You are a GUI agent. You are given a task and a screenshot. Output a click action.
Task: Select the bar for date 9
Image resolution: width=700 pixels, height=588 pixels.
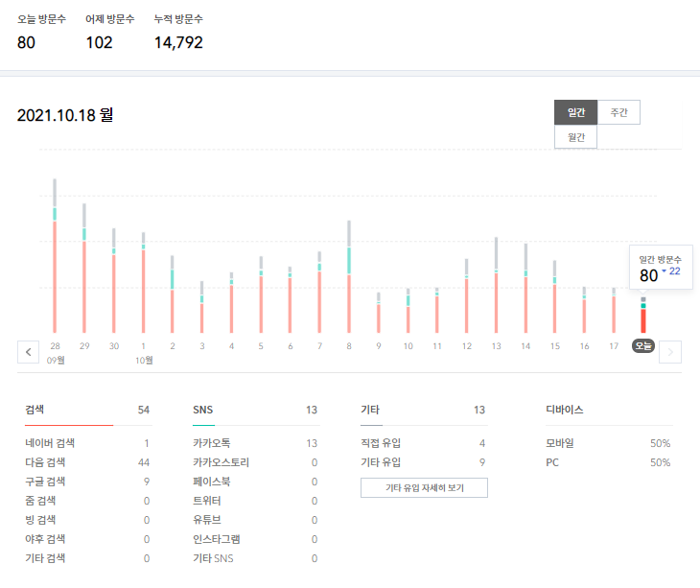[x=379, y=313]
